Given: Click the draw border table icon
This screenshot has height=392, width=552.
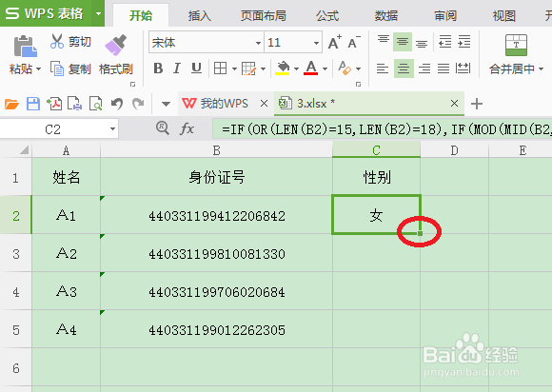Looking at the screenshot, I should click(248, 69).
